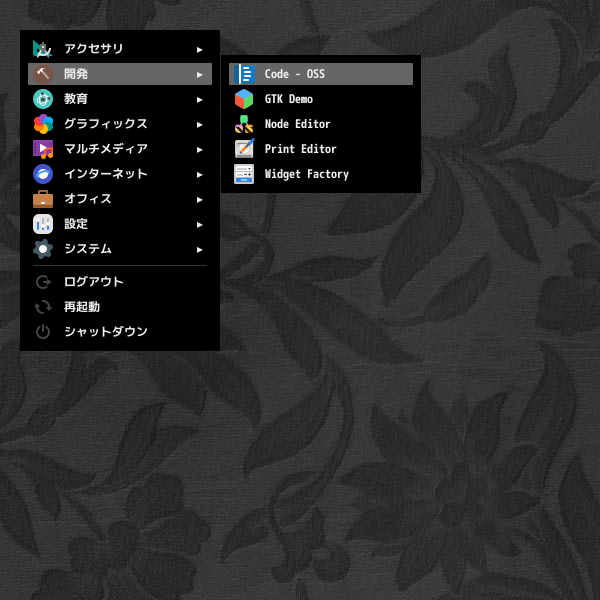The image size is (600, 600).
Task: Expand the システム submenu arrow
Action: (199, 250)
